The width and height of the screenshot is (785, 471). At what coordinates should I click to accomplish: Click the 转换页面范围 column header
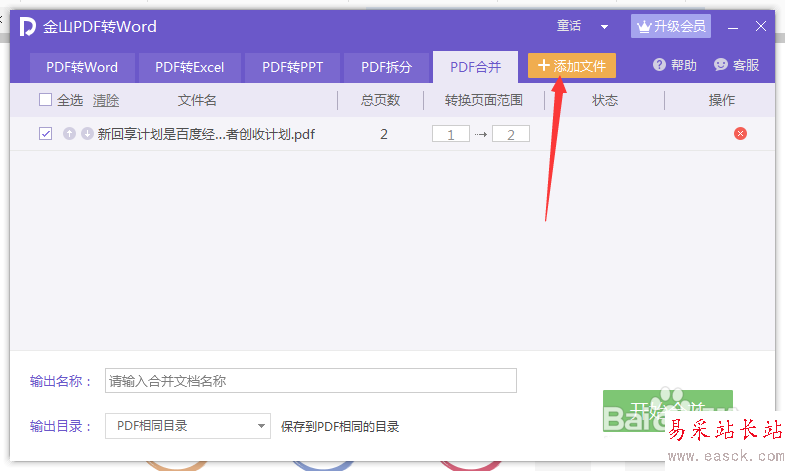484,101
